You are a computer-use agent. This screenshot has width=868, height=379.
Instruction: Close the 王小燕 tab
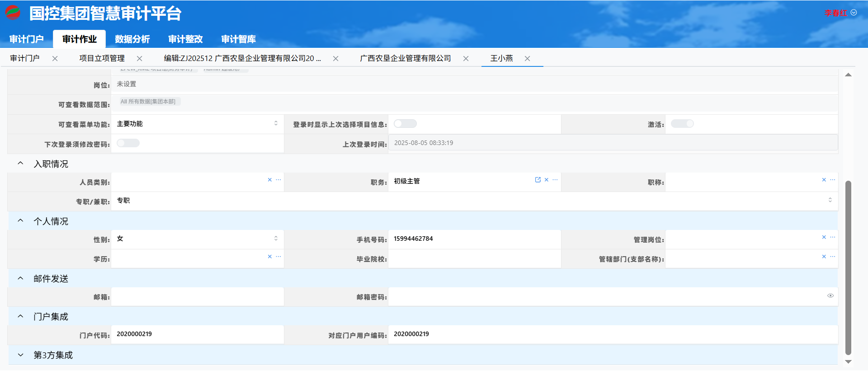coord(527,59)
